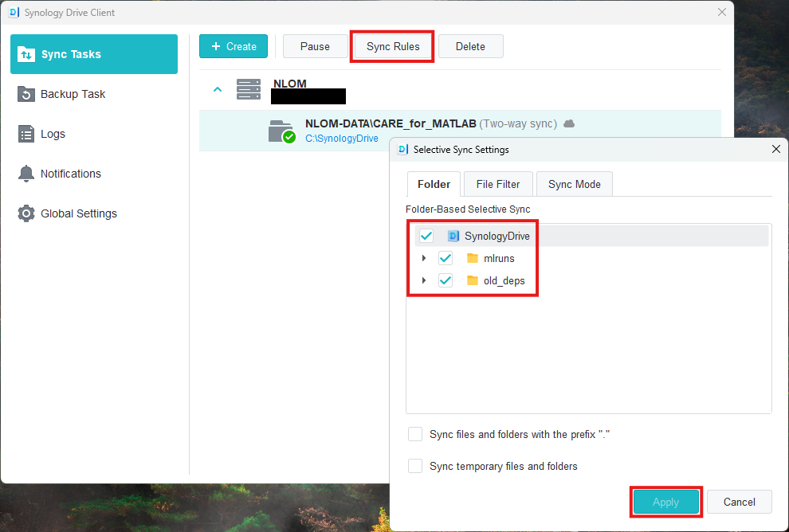Click the Global Settings gear icon

pos(26,213)
